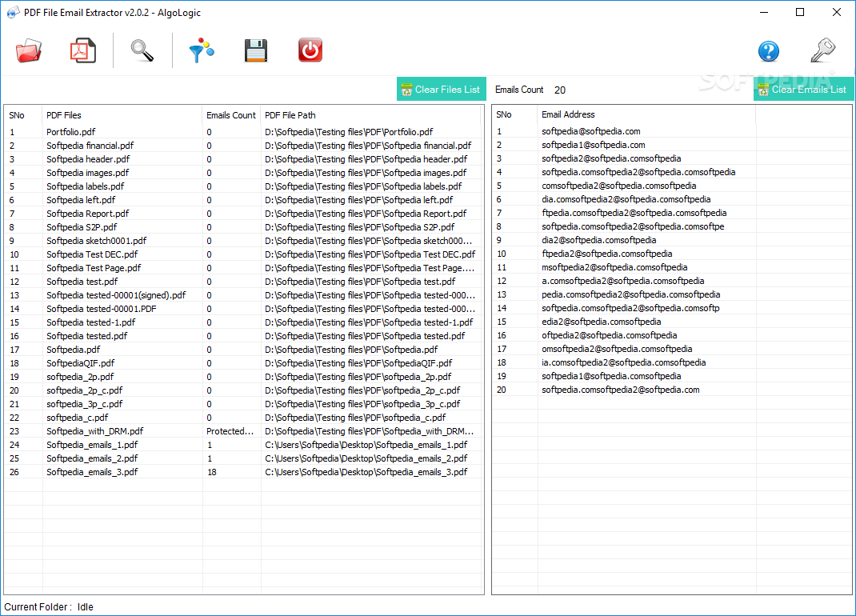Select email ia.comsoftpedia2@softpedia.comsoftpedia
The width and height of the screenshot is (856, 616).
click(x=624, y=363)
